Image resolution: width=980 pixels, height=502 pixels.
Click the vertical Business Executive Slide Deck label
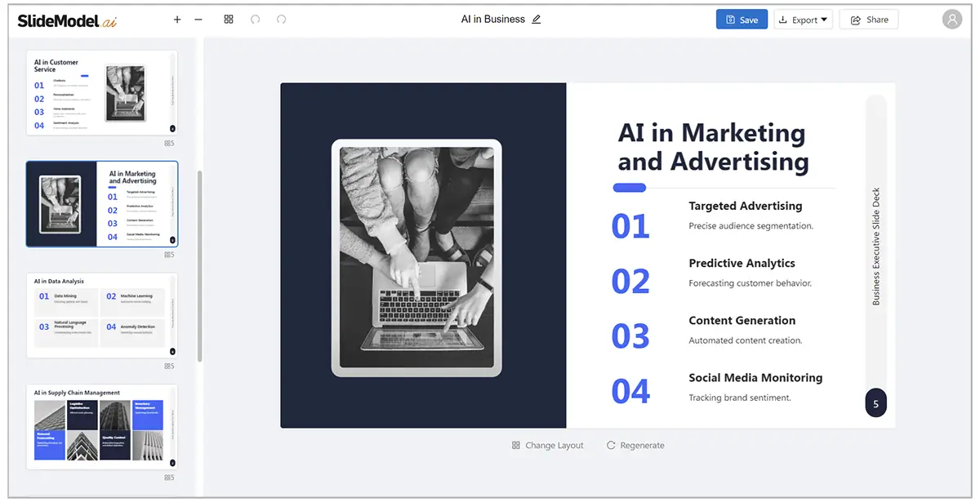[x=876, y=247]
